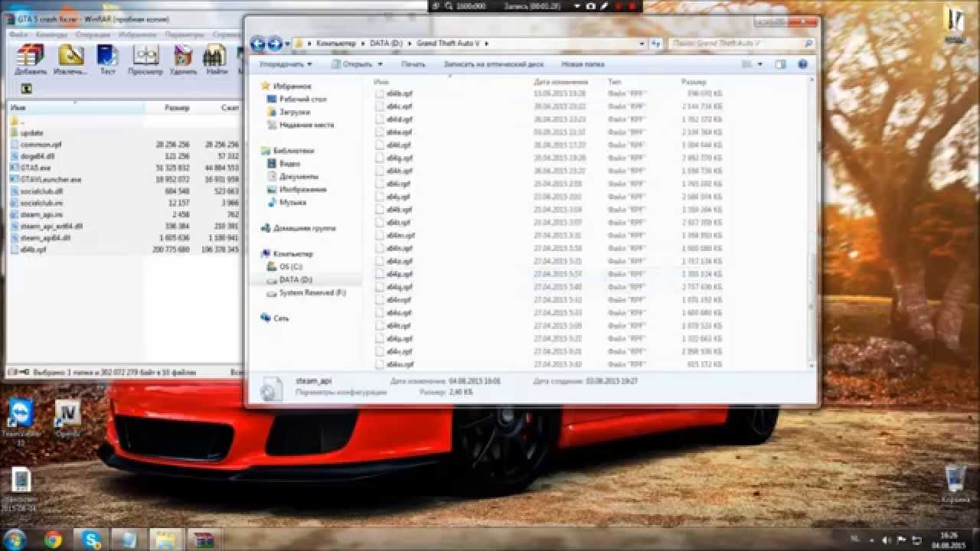Image resolution: width=980 pixels, height=551 pixels.
Task: Click Печать in Explorer toolbar
Action: click(413, 65)
